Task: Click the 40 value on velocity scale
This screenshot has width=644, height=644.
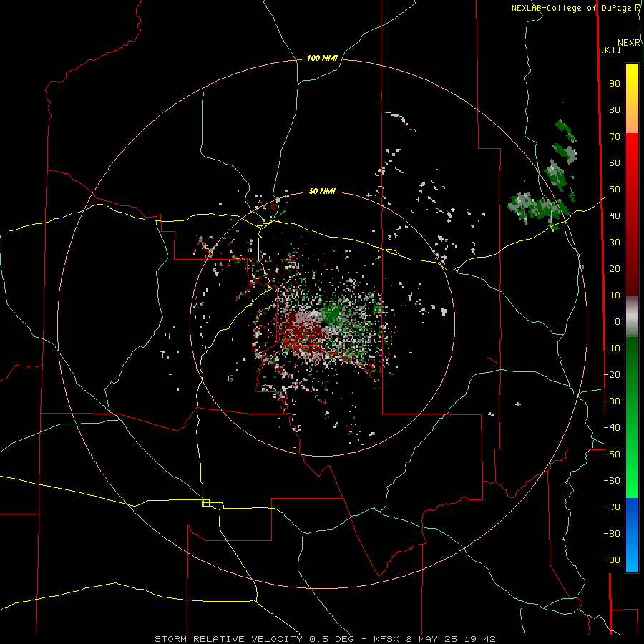Action: (x=615, y=215)
